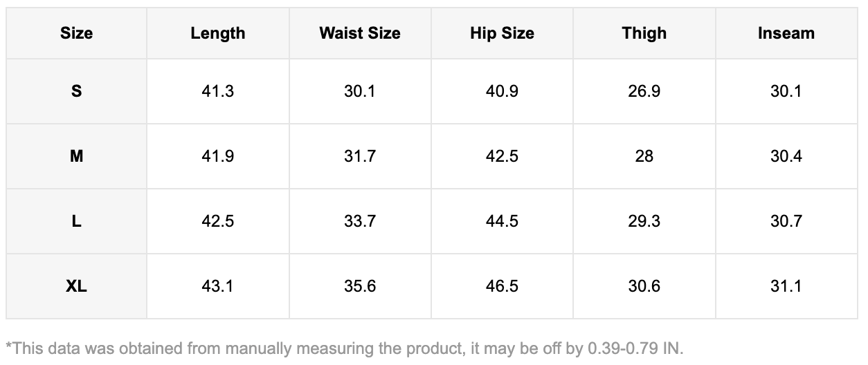Click the 31.1 inseam value for XL

pyautogui.click(x=786, y=286)
